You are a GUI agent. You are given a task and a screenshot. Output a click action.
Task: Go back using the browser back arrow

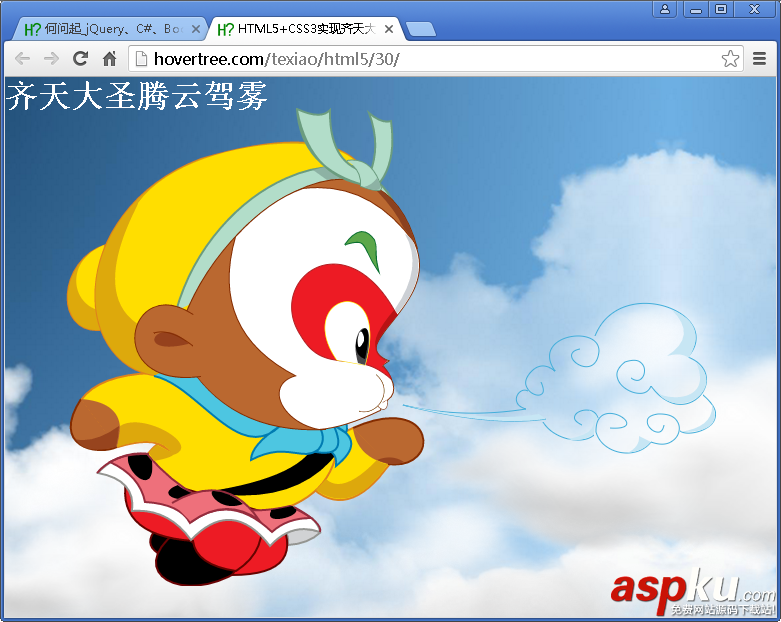[22, 59]
